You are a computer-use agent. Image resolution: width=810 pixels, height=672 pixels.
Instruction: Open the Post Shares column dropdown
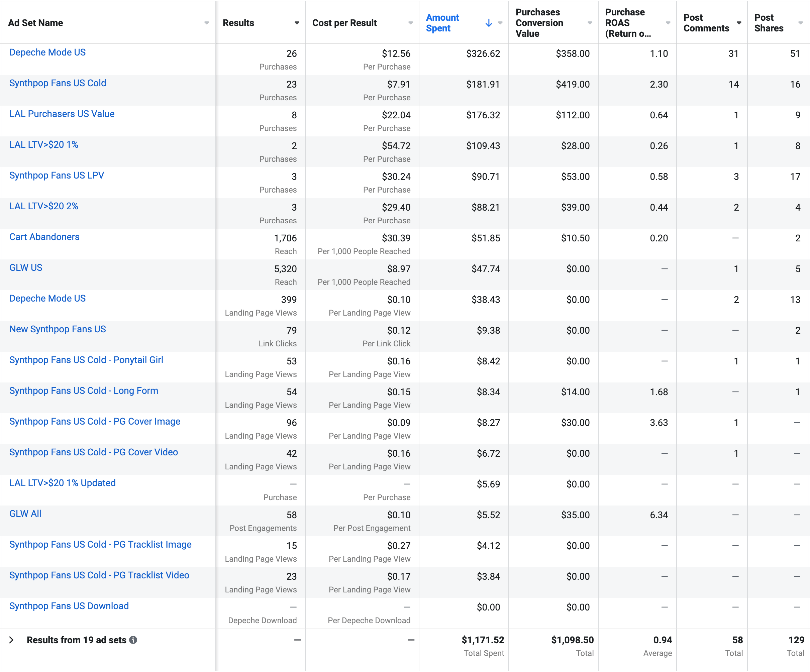801,23
